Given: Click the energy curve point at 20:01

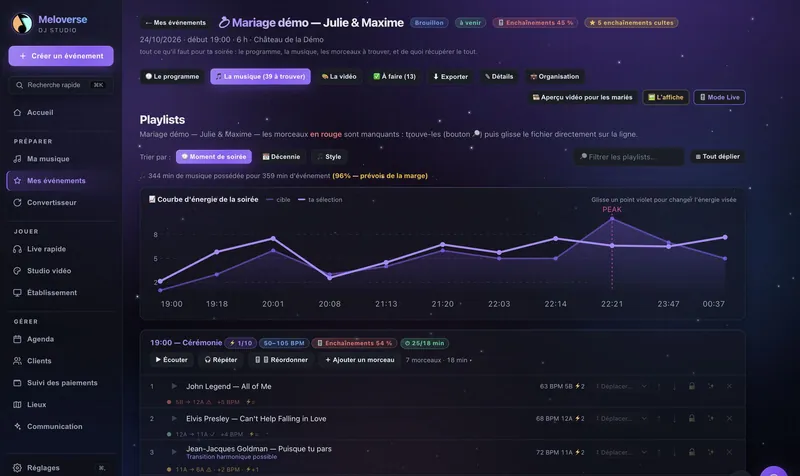Looking at the screenshot, I should coord(273,238).
